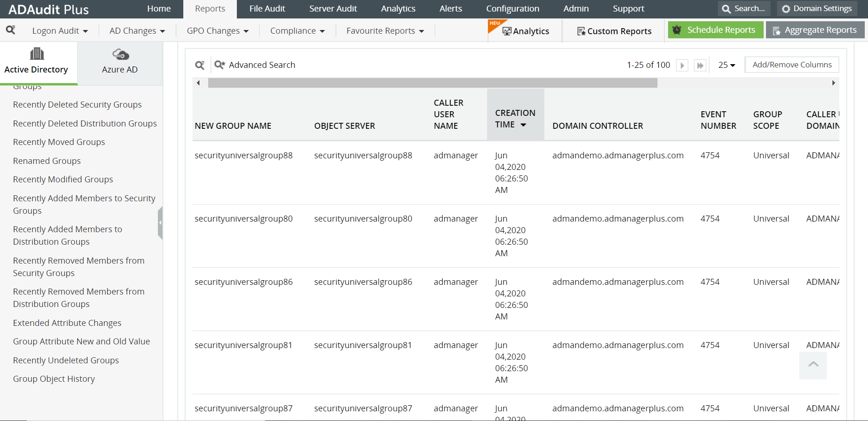Viewport: 868px width, 421px height.
Task: Click the table quick search icon
Action: click(200, 65)
